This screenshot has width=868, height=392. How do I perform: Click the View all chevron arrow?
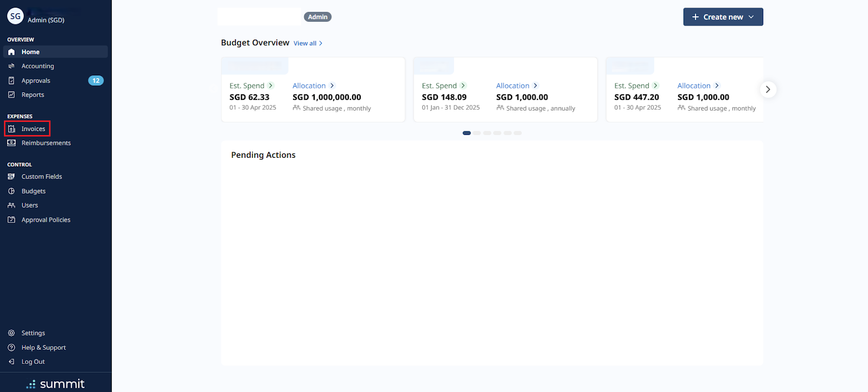[321, 43]
